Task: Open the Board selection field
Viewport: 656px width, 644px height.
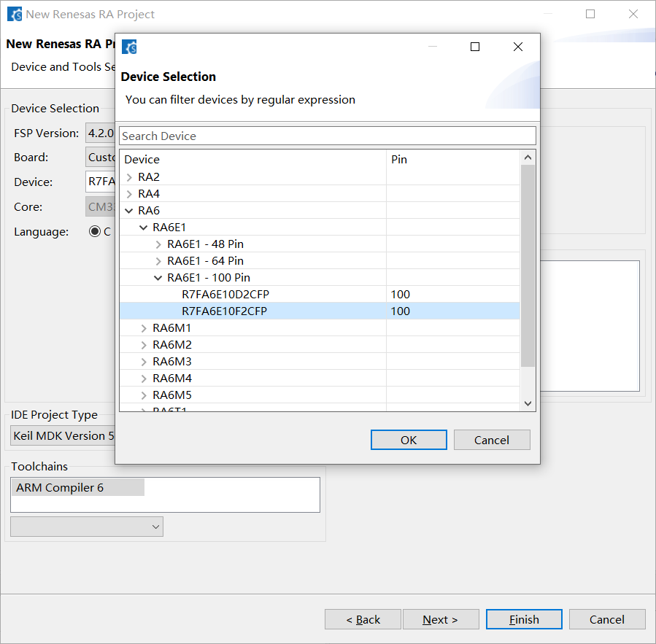Action: click(101, 158)
